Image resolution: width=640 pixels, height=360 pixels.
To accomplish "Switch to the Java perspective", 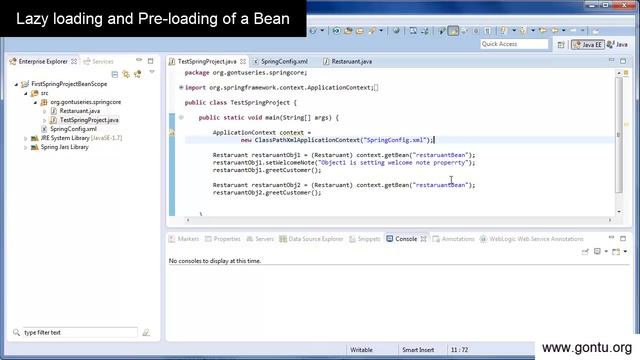I will [618, 44].
